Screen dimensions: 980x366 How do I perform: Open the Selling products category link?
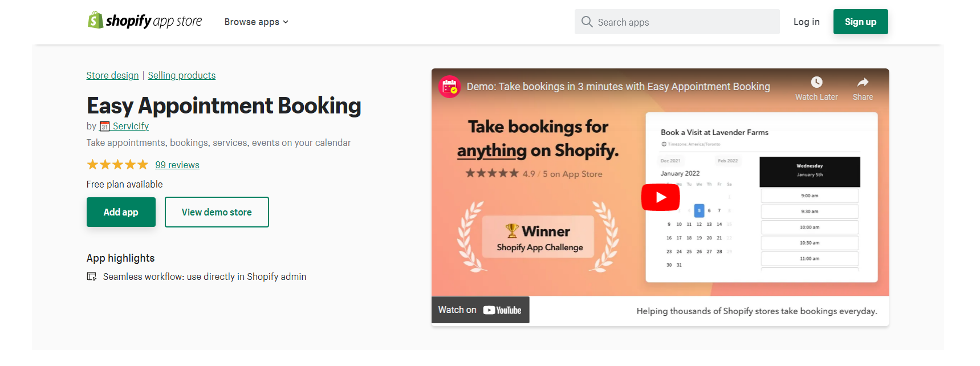click(x=182, y=75)
